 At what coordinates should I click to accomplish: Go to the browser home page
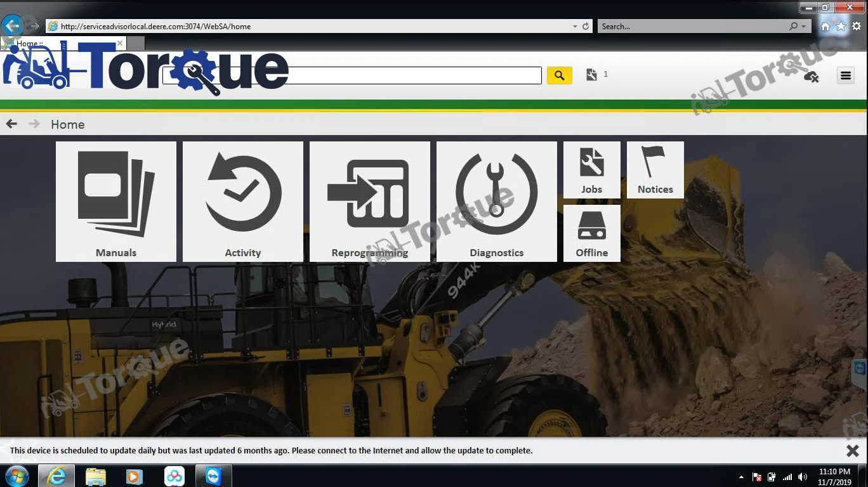pos(825,27)
